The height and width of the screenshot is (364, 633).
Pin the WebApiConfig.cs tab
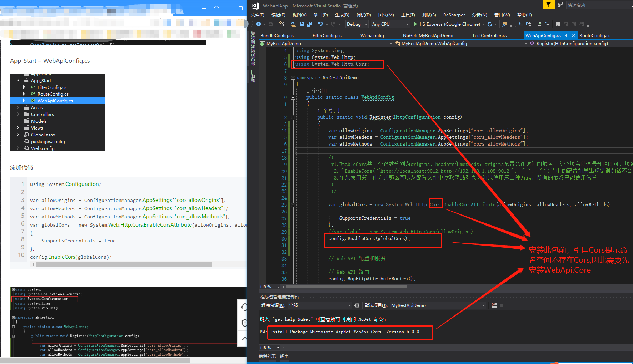567,36
